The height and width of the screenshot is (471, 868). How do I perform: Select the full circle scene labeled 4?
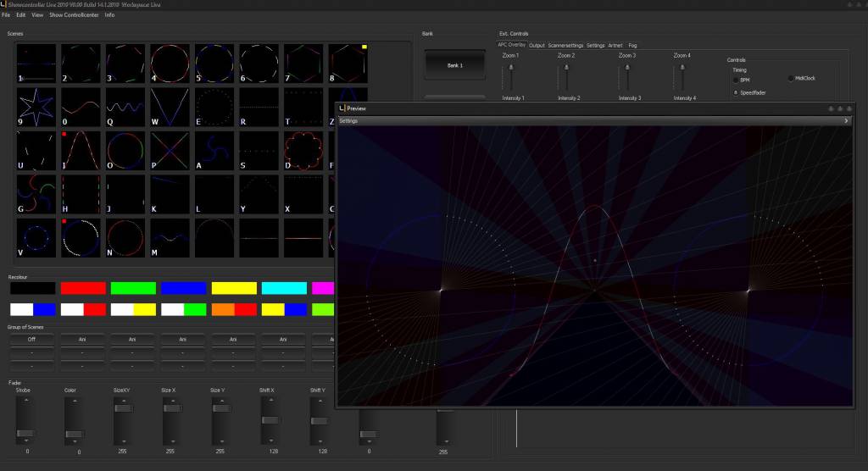tap(170, 63)
